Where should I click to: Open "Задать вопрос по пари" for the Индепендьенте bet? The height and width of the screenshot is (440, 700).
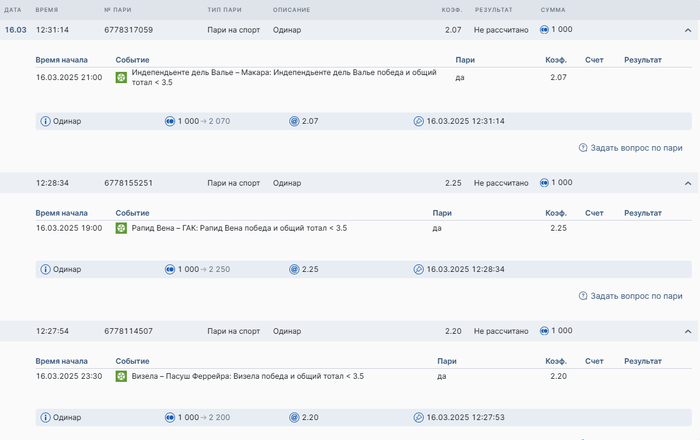coord(630,148)
